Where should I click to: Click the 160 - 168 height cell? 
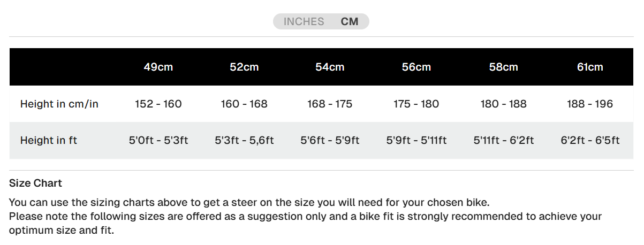point(244,104)
